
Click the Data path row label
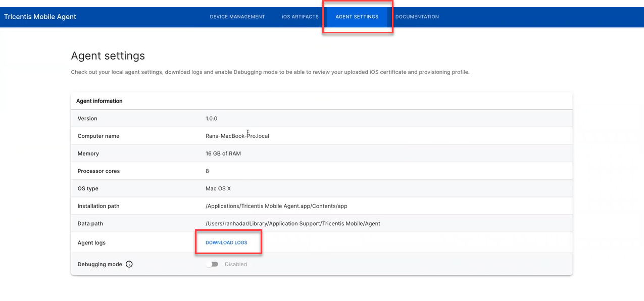(x=90, y=224)
